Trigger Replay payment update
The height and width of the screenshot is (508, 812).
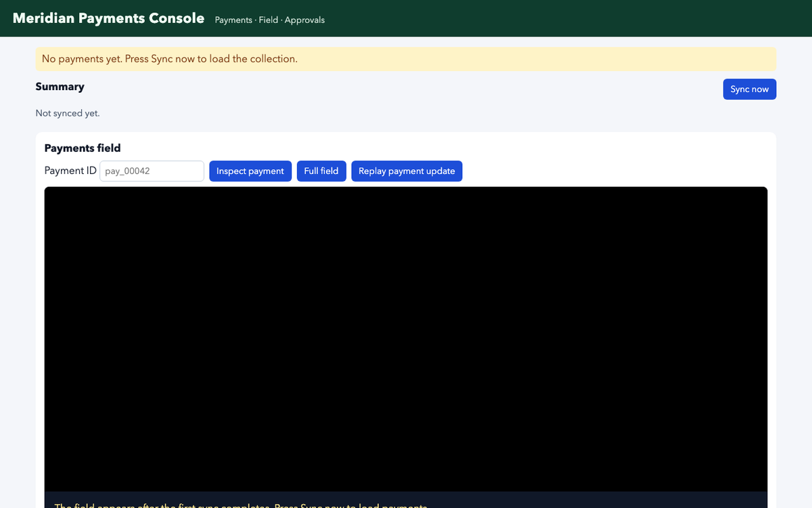pos(407,171)
